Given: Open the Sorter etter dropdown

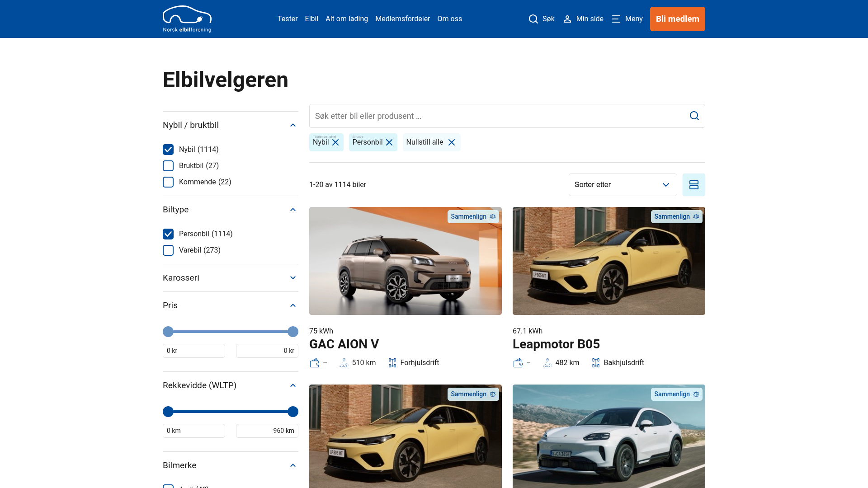Looking at the screenshot, I should point(623,185).
